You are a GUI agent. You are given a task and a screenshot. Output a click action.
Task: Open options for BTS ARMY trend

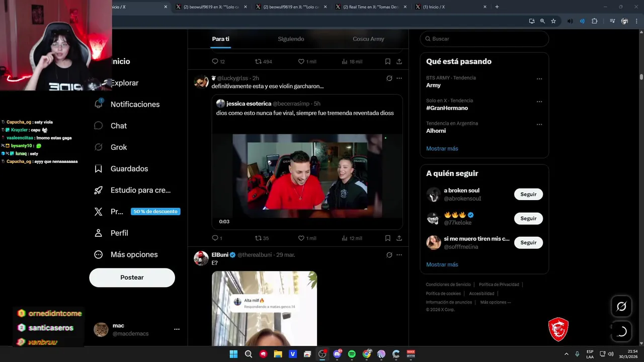539,79
